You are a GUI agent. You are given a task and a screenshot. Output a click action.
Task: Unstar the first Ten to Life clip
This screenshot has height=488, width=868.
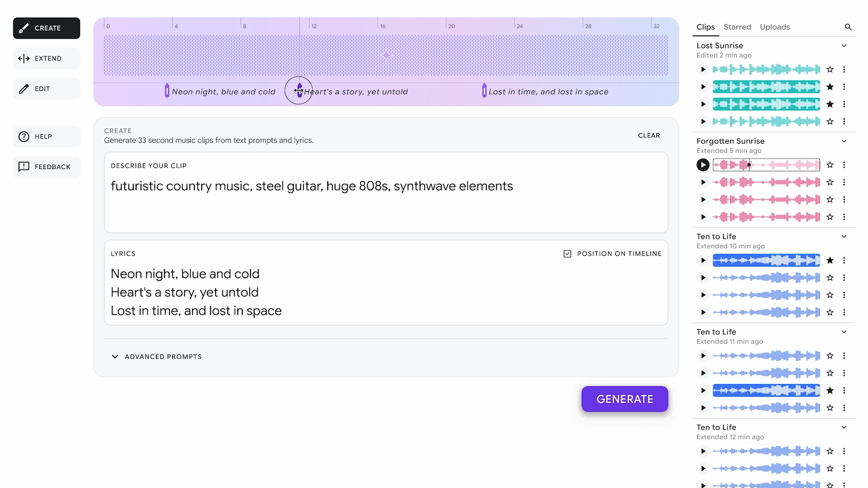point(830,260)
